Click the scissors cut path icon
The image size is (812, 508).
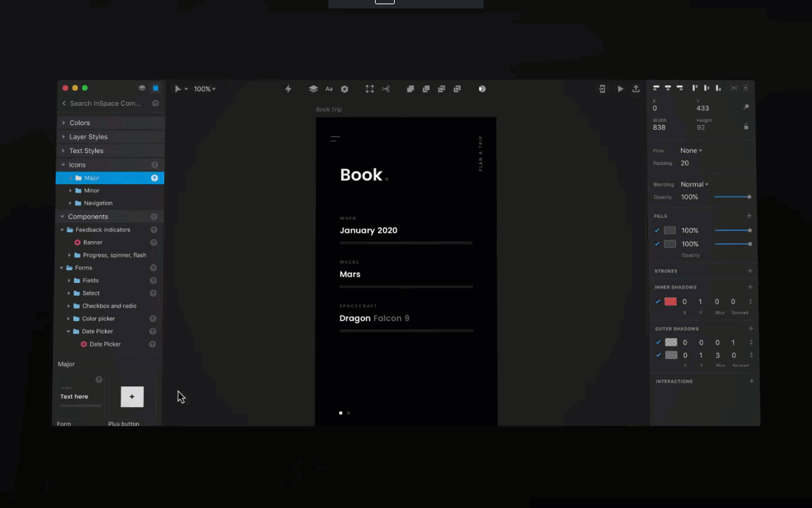[x=386, y=89]
